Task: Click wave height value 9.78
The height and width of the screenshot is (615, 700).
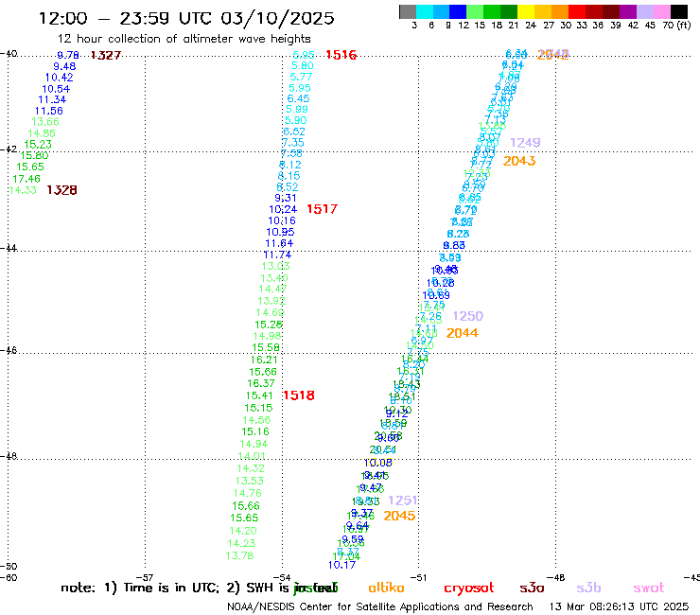Action: pyautogui.click(x=68, y=55)
